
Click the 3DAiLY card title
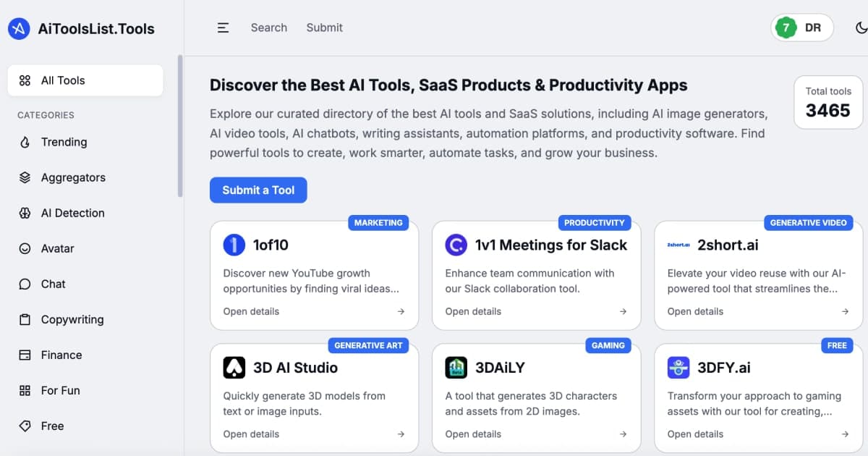(x=500, y=368)
